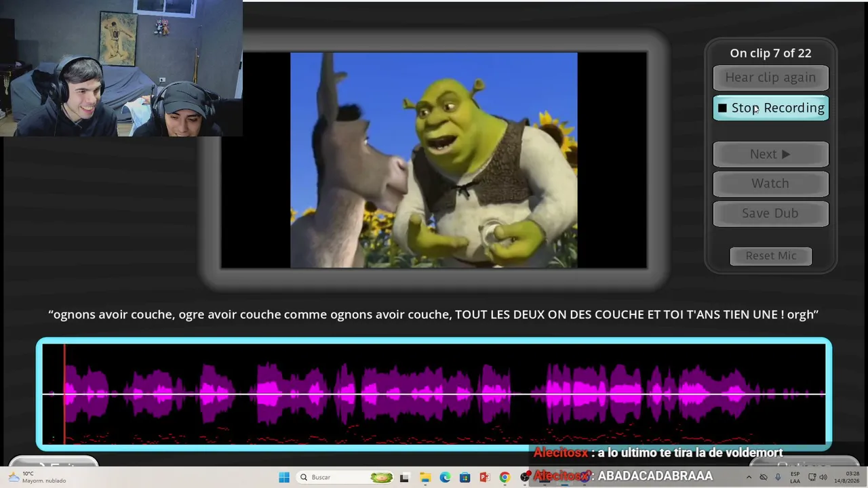Screen dimensions: 868x488
Task: Open the Windows Start menu
Action: 284,477
